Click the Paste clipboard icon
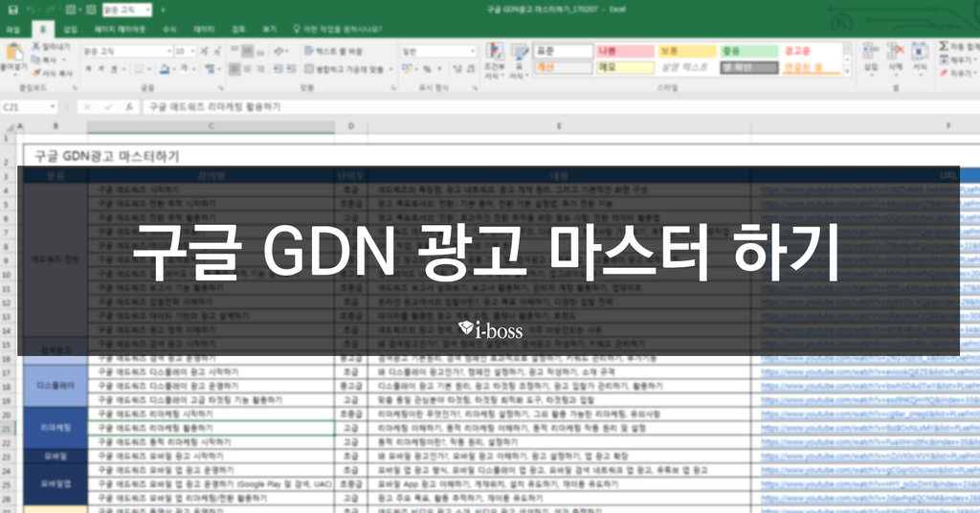Image resolution: width=980 pixels, height=513 pixels. click(x=13, y=52)
